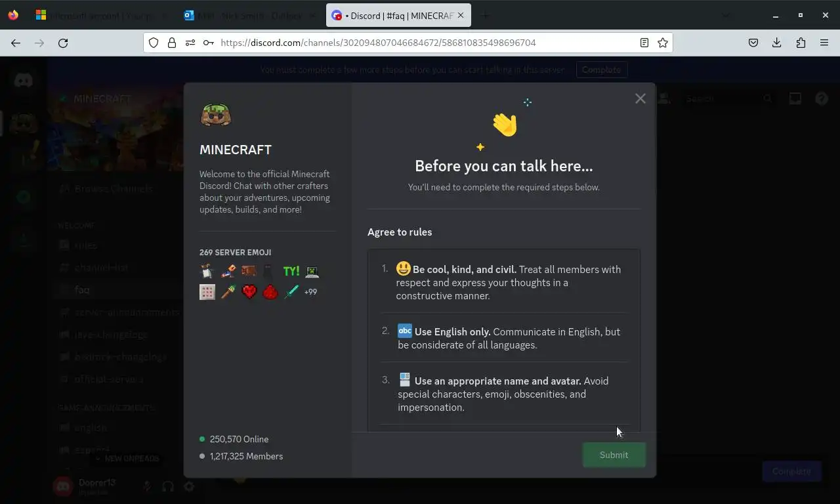This screenshot has height=504, width=840.
Task: Click the 'Agree to rules' heading
Action: [x=400, y=232]
